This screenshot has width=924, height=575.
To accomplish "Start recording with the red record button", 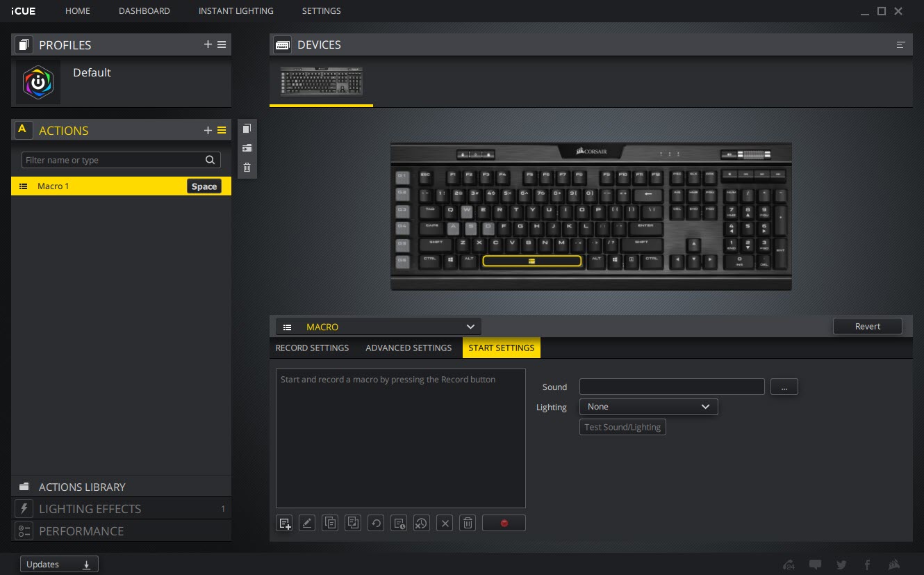I will click(504, 523).
